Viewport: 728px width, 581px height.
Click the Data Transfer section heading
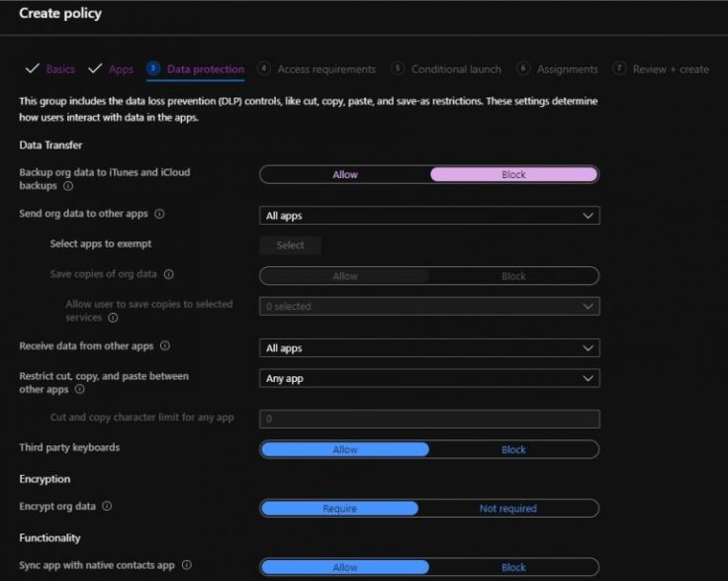pyautogui.click(x=50, y=145)
